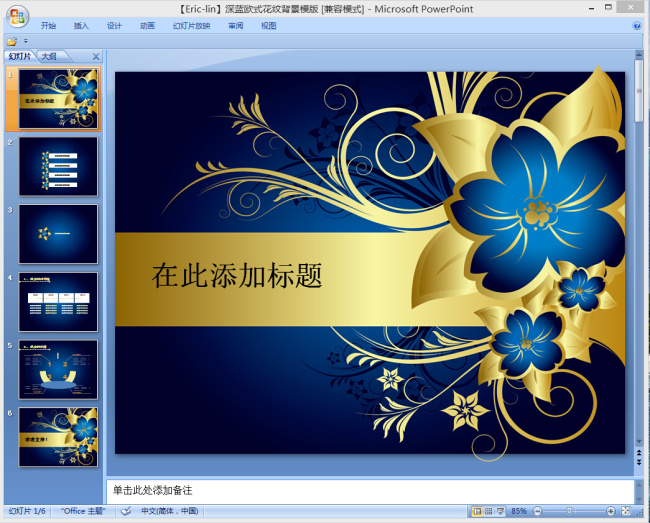Minimize the PowerPoint window

pos(592,8)
